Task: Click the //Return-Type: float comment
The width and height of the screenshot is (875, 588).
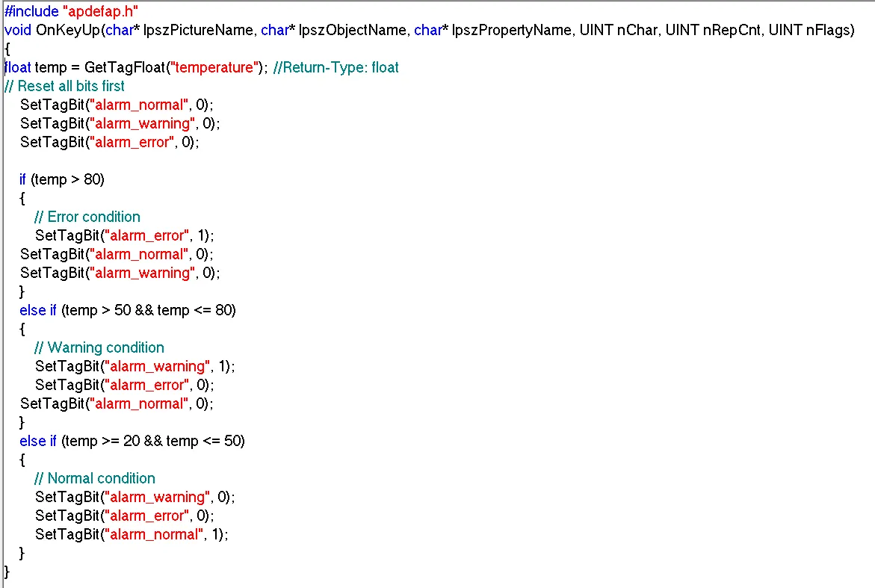Action: pyautogui.click(x=336, y=67)
